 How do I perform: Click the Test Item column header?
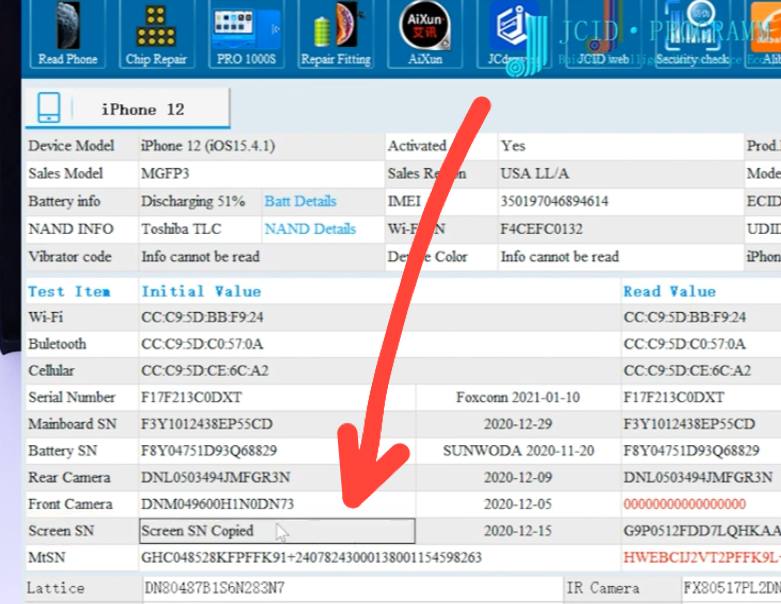[69, 291]
